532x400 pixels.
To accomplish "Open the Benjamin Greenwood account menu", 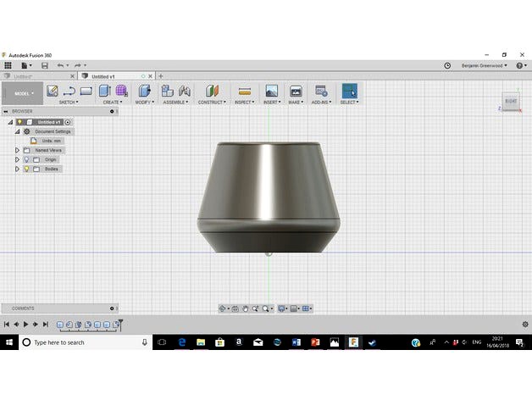I will [484, 65].
